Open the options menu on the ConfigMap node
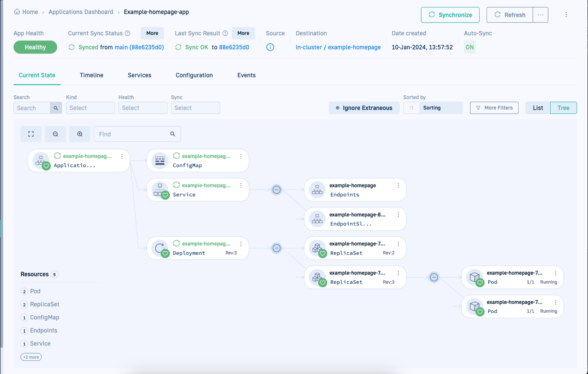 point(241,156)
